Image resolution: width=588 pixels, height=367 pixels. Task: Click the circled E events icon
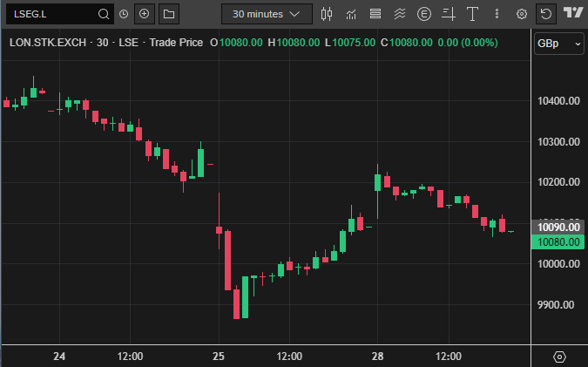click(423, 14)
